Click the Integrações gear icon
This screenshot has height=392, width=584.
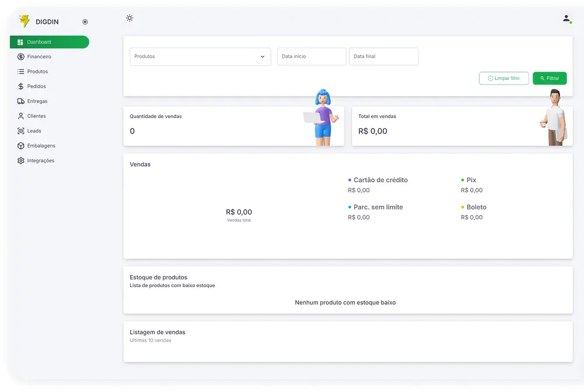21,161
